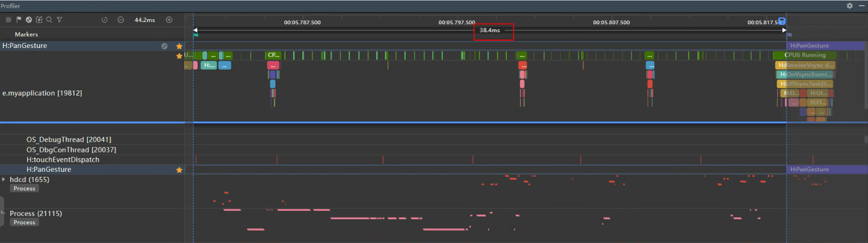868x243 pixels.
Task: Click the blue save marker on the time ruler
Action: [x=782, y=21]
